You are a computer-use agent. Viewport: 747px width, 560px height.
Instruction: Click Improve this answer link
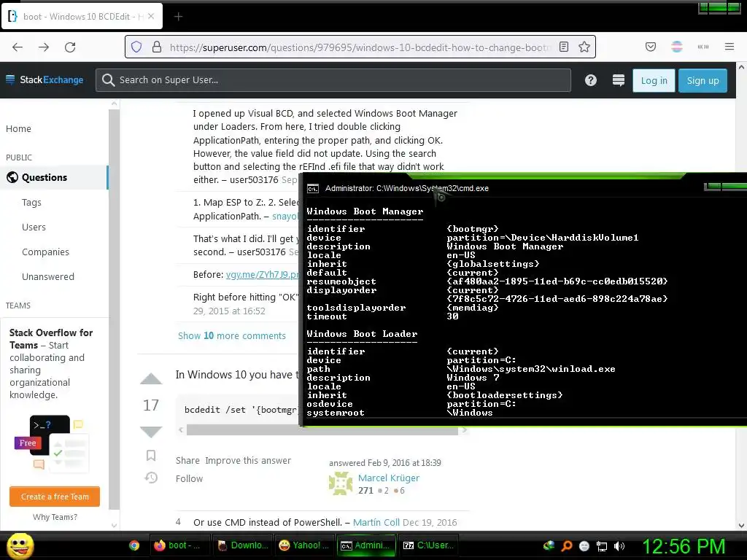248,461
